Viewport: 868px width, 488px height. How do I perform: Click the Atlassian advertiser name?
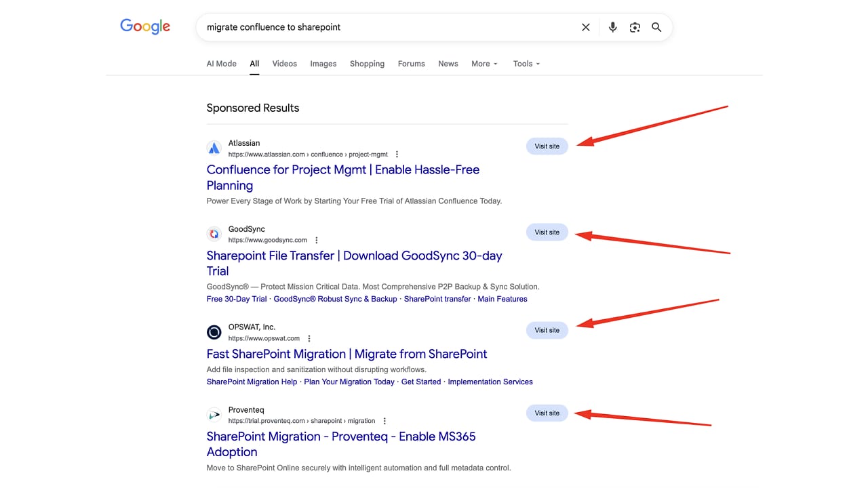tap(244, 143)
